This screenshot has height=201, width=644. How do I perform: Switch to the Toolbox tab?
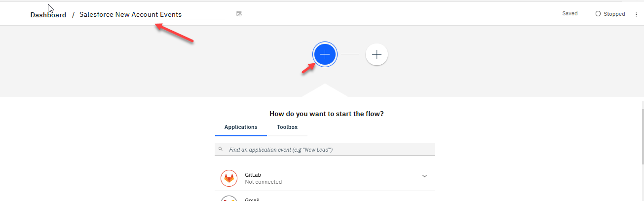click(287, 127)
